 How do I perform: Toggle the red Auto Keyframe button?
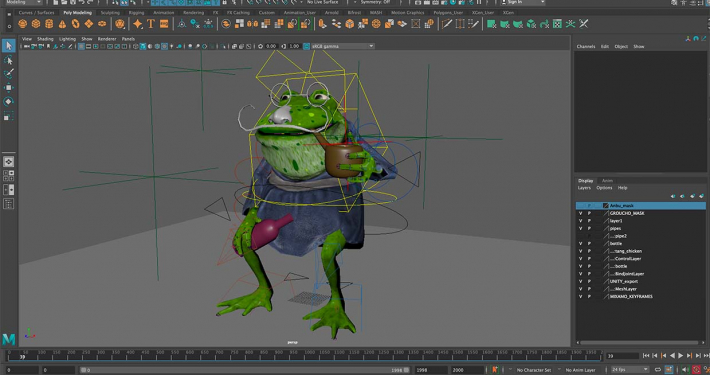click(696, 370)
